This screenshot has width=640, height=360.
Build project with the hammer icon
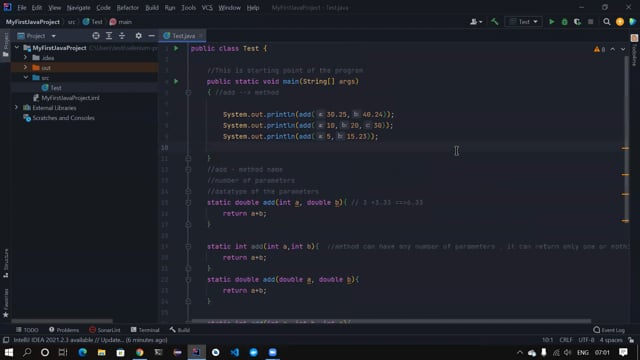[x=494, y=22]
